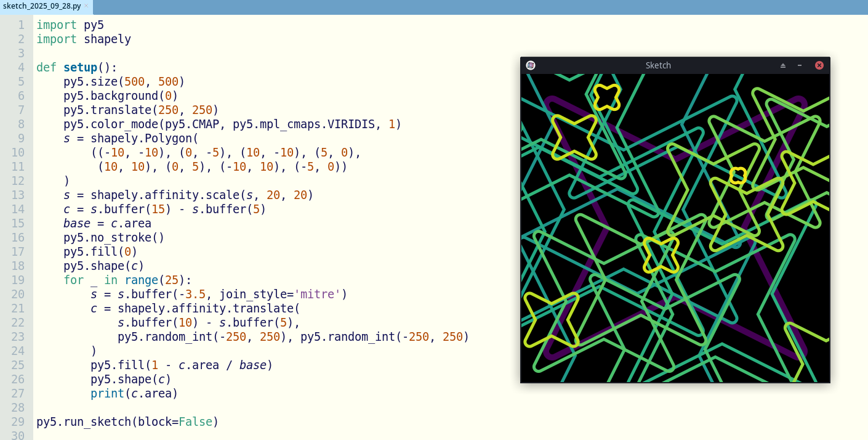Close the Sketch window with red button
Viewport: 868px width, 440px height.
(819, 65)
